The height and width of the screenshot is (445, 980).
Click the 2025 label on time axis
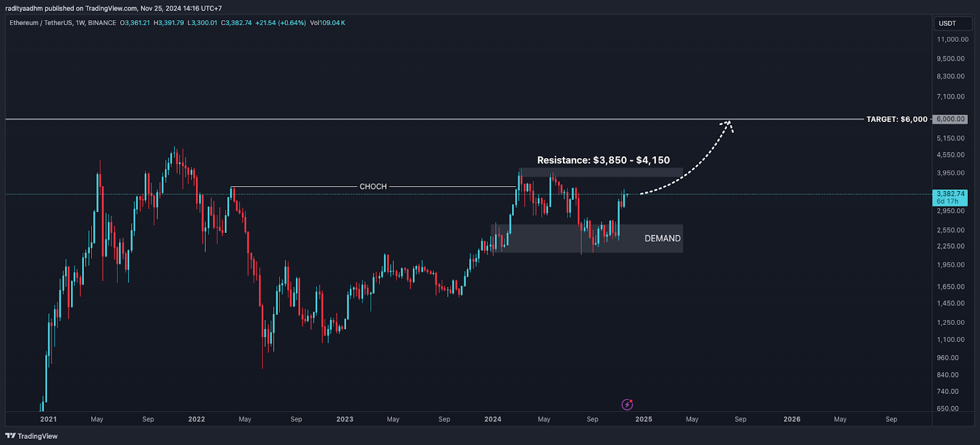644,419
